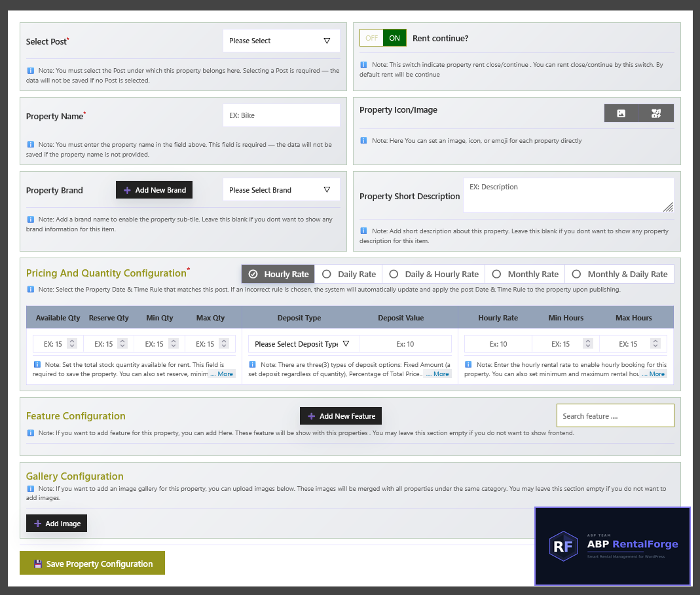
Task: Click the info icon beside Select Post note
Action: [x=30, y=71]
